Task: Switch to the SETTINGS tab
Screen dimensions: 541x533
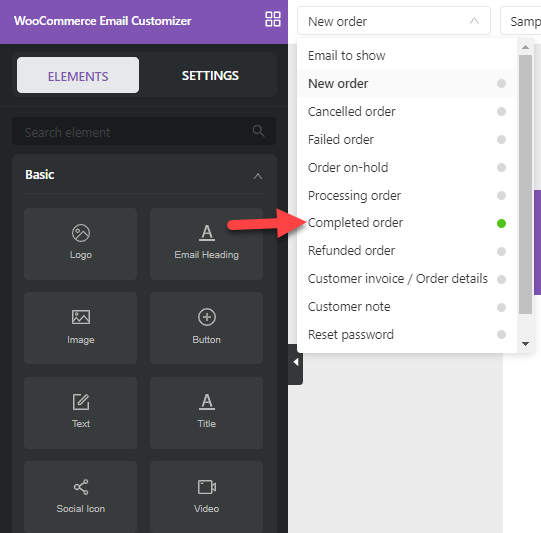Action: [x=210, y=75]
